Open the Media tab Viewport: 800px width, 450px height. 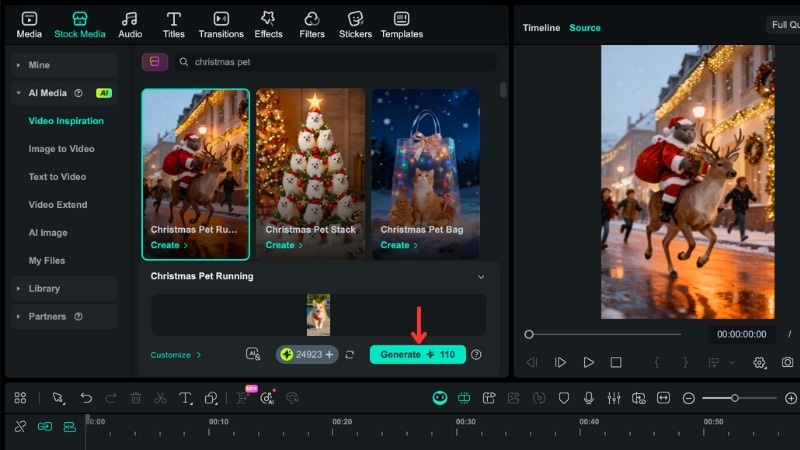point(29,25)
